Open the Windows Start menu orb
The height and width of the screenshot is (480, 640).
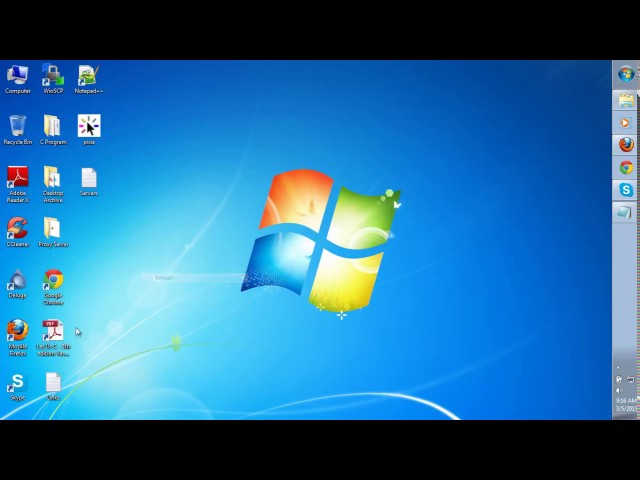[626, 74]
